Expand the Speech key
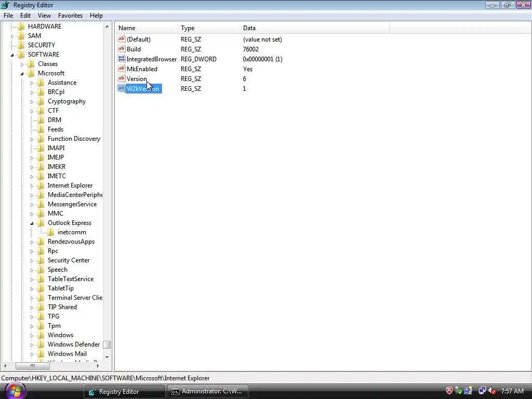 coord(32,270)
